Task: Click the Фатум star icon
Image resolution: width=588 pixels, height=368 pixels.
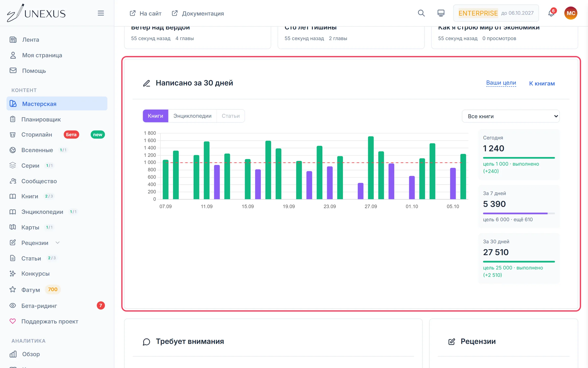Action: click(13, 289)
